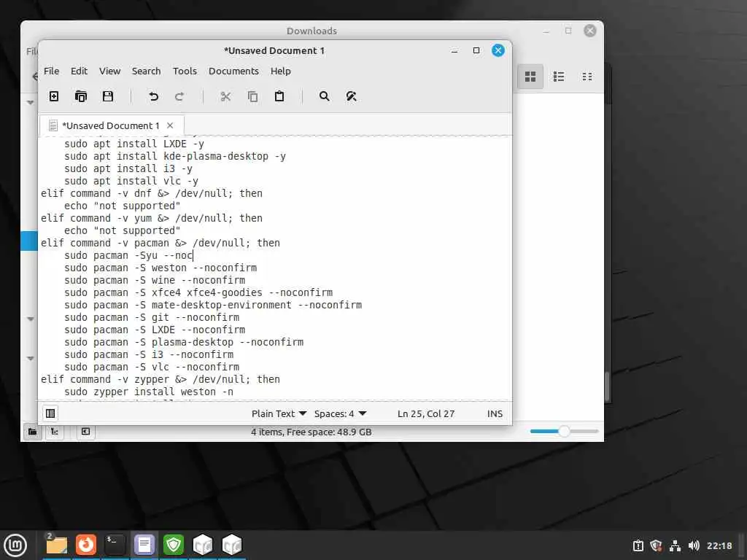The height and width of the screenshot is (560, 747).
Task: Click '4 items, Free space: 48.9 GB' status
Action: point(311,432)
